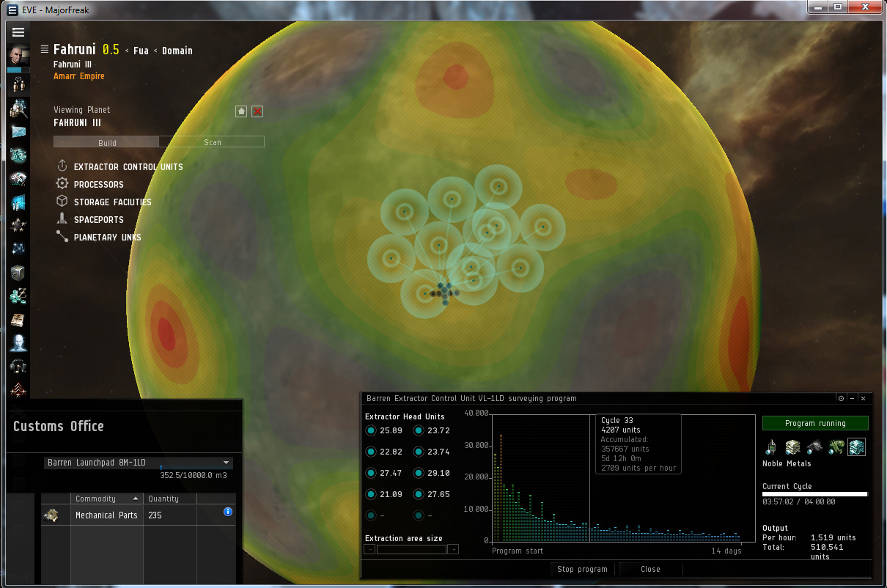Close the surveying program dialog
The image size is (887, 588).
point(650,569)
